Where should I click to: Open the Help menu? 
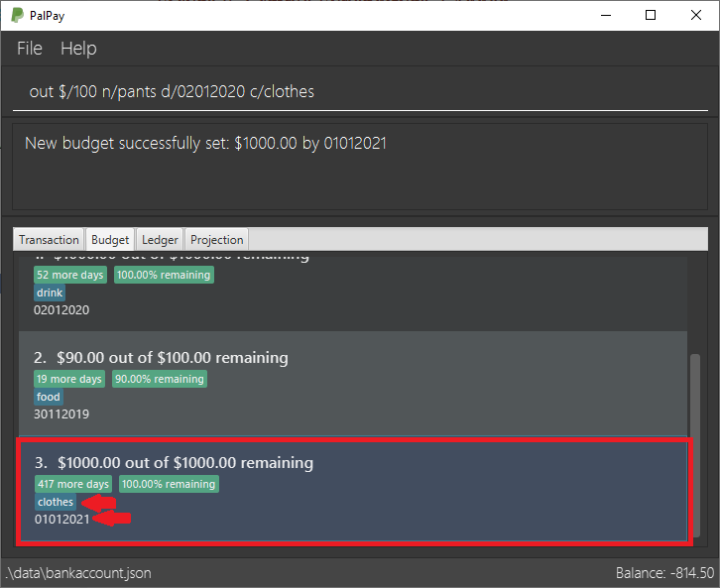coord(78,49)
